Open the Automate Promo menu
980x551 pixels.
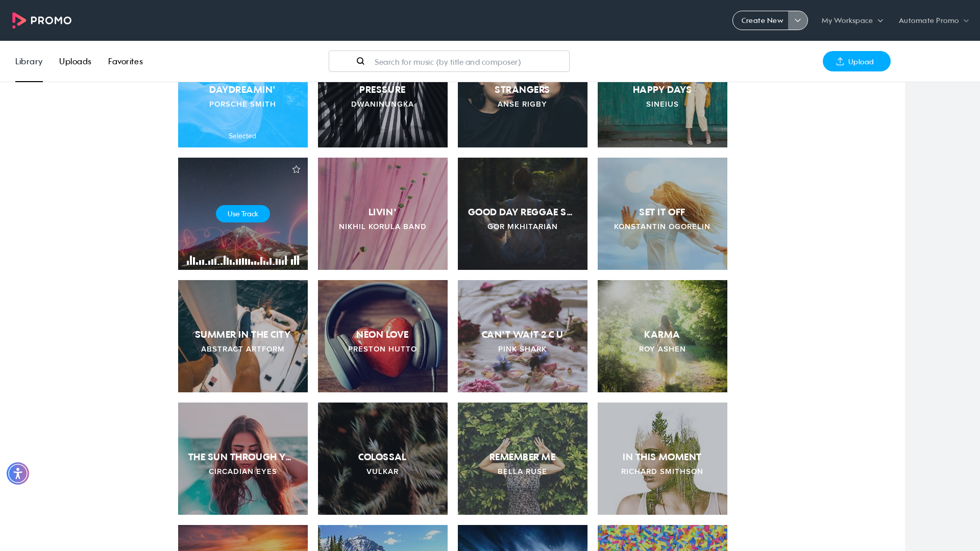tap(934, 20)
